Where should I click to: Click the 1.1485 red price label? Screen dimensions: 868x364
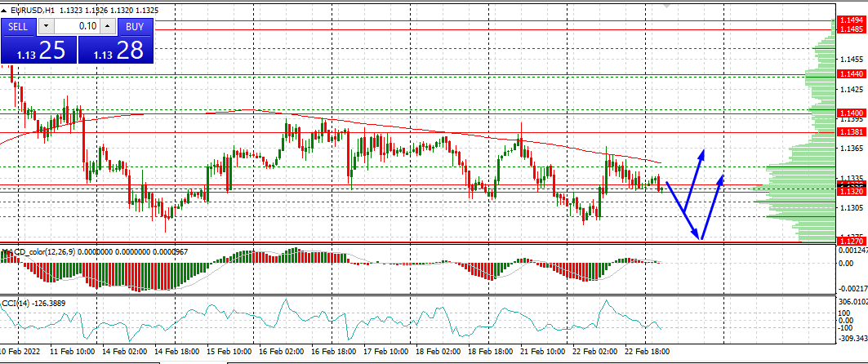point(852,29)
